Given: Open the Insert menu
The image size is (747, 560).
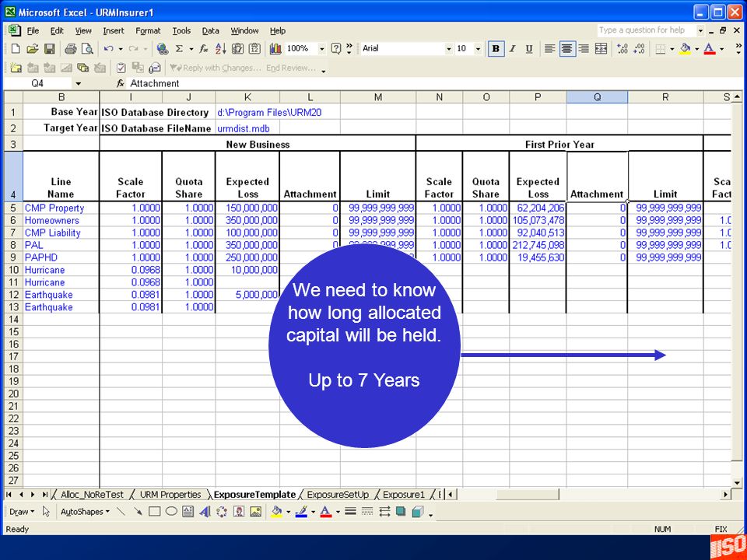Looking at the screenshot, I should pyautogui.click(x=114, y=31).
